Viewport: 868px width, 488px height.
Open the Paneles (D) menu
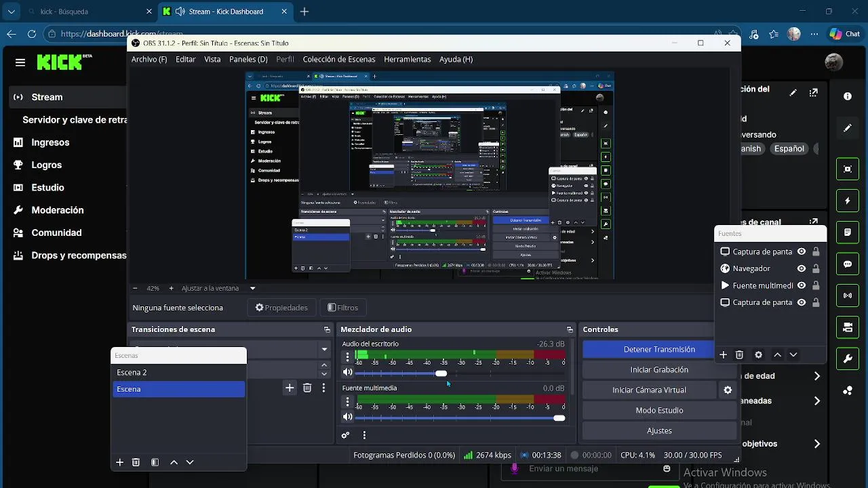[x=248, y=59]
